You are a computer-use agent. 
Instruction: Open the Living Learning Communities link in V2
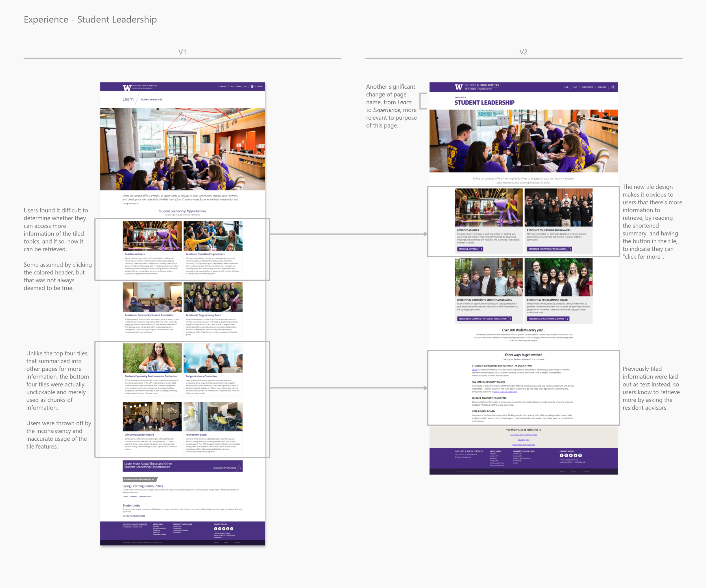(x=524, y=435)
